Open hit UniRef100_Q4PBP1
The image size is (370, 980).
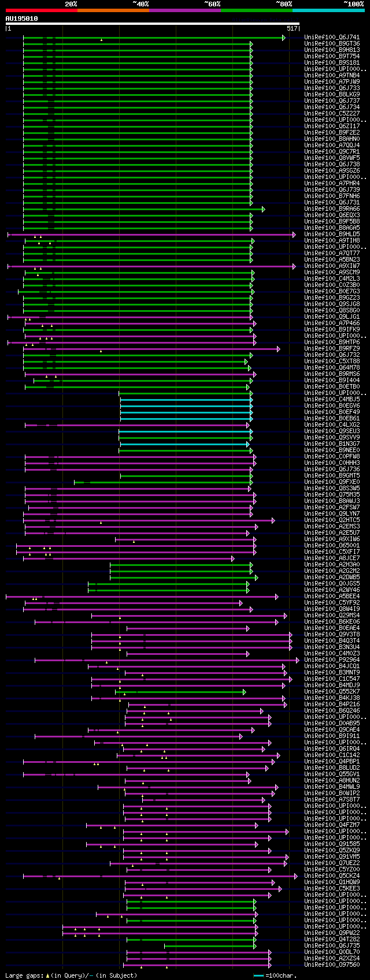click(x=332, y=762)
